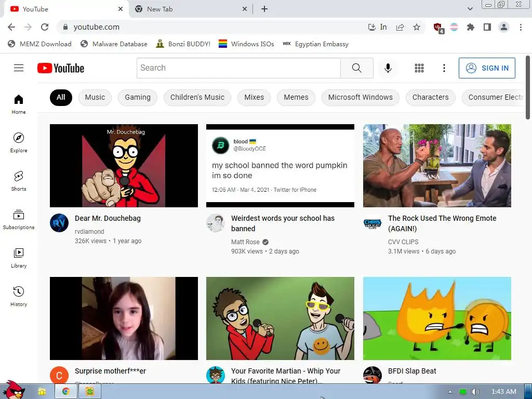Viewport: 532px width, 399px height.
Task: Select the Children's Music chip
Action: click(197, 97)
